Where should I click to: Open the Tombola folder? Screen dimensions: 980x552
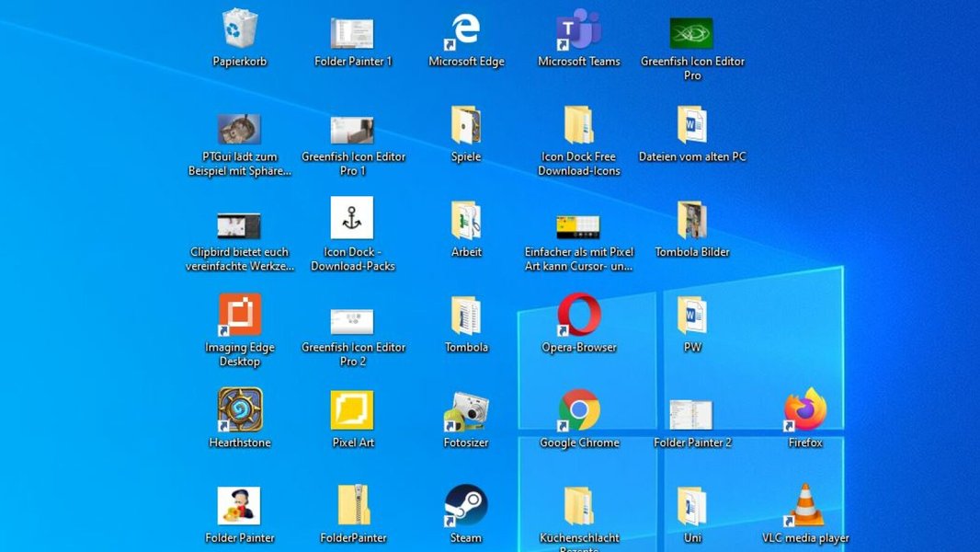465,316
